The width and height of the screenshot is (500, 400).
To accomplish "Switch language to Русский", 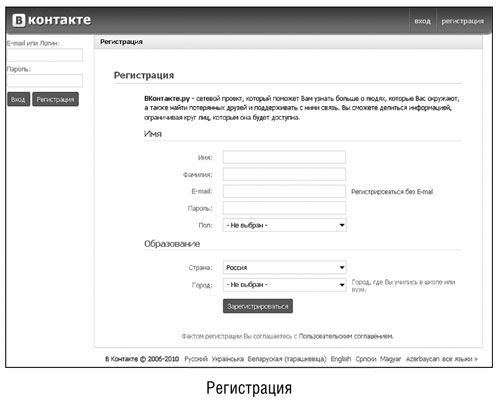I will 196,359.
